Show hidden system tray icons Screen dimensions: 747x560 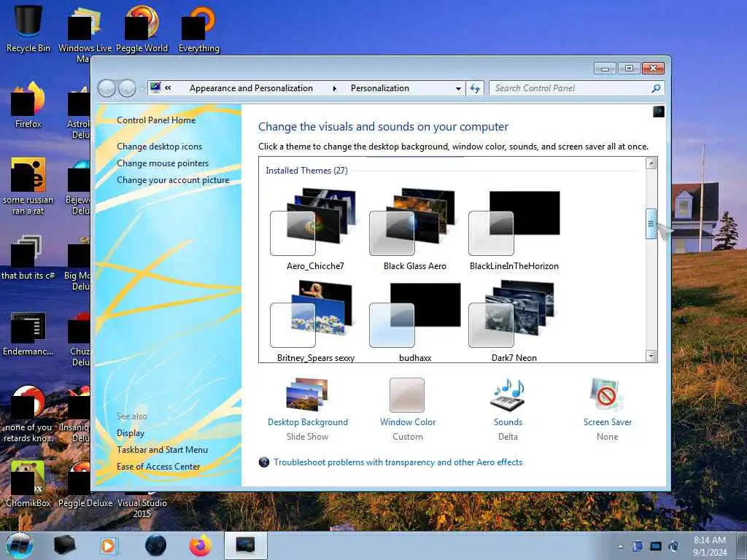point(620,547)
